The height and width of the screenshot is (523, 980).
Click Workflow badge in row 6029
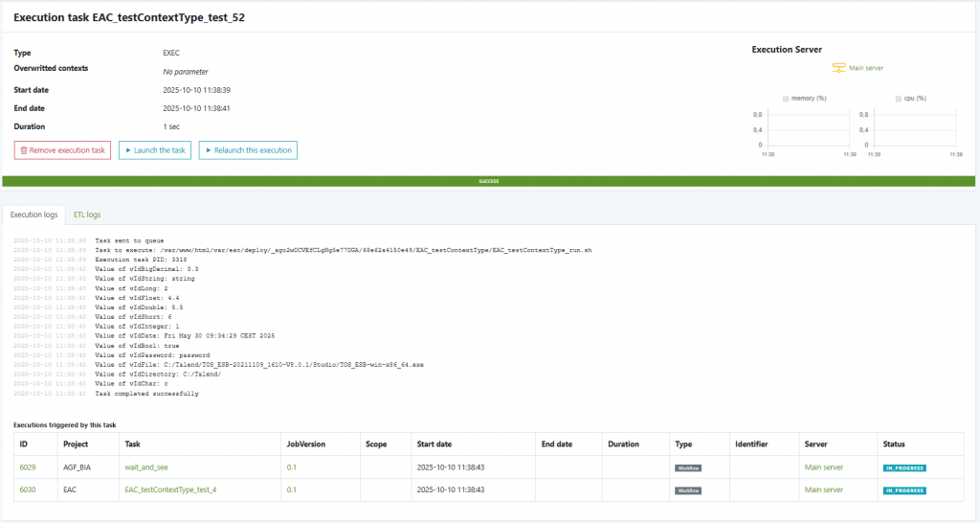coord(688,468)
